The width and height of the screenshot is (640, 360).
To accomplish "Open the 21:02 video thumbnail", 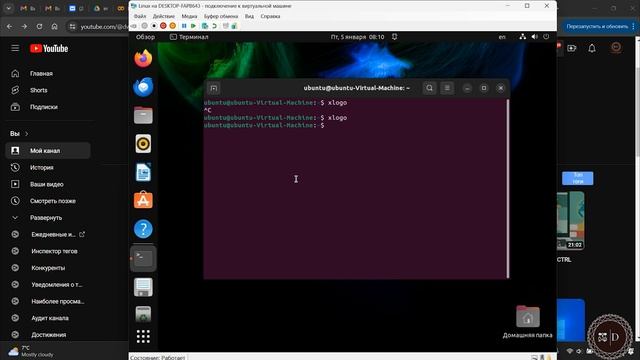I will pos(570,221).
